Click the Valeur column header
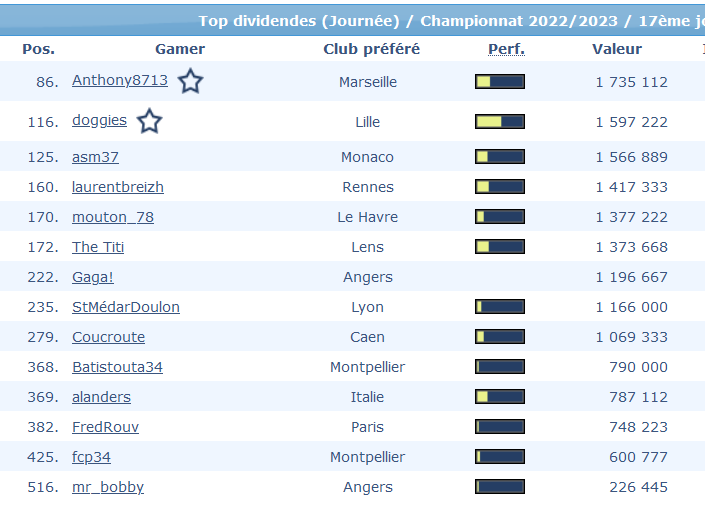The image size is (705, 508). tap(617, 49)
